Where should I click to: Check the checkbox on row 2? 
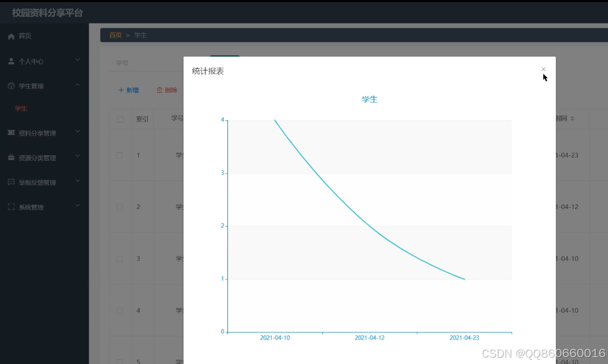click(x=119, y=207)
